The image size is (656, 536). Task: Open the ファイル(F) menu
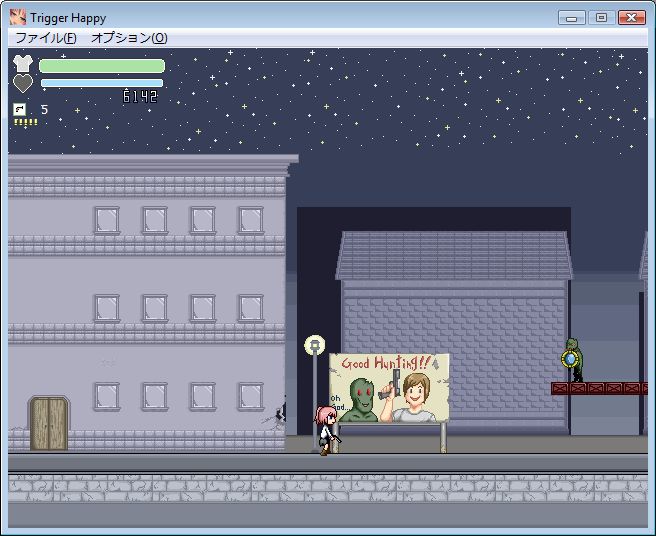(x=46, y=38)
